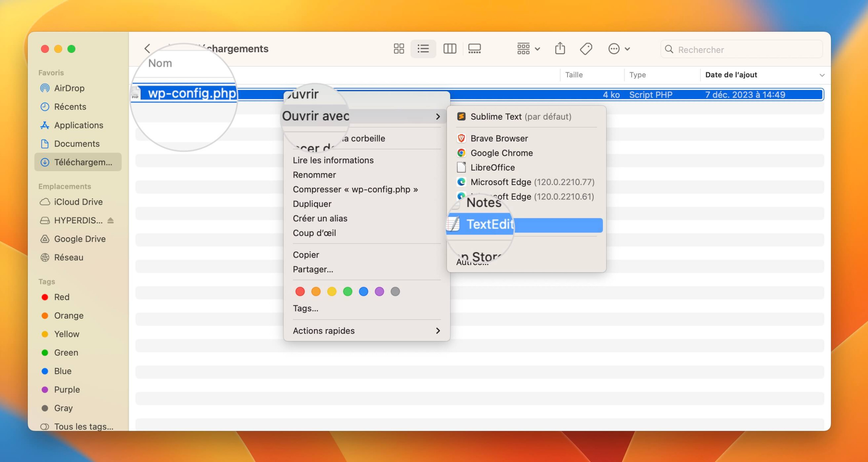Go back with the toolbar arrow

pyautogui.click(x=147, y=48)
